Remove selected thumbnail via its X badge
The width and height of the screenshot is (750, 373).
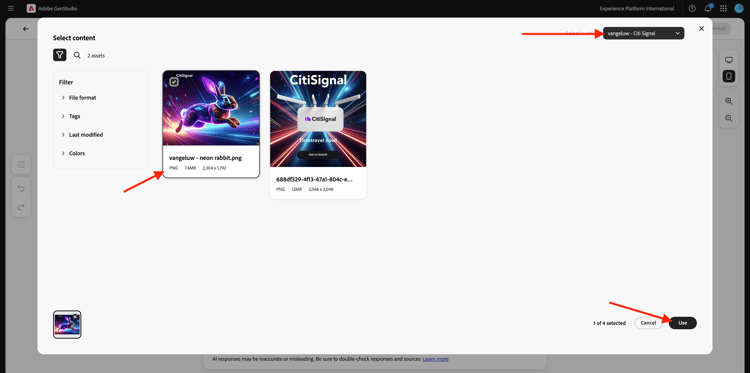point(75,317)
